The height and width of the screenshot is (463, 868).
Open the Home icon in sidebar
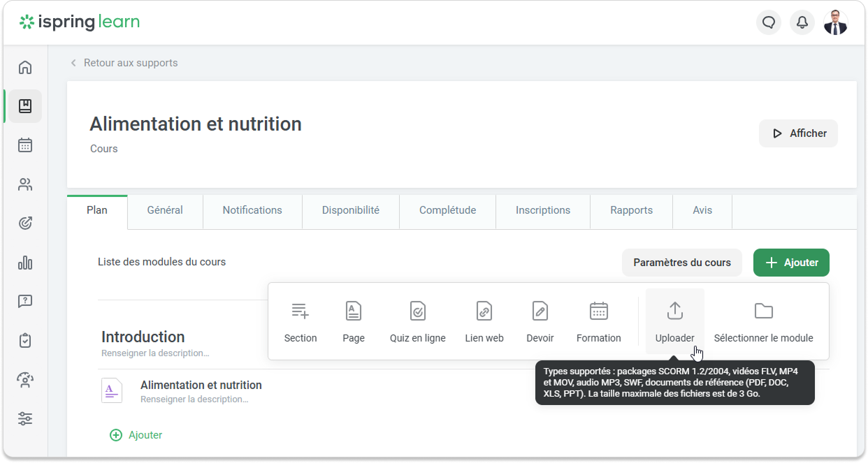pyautogui.click(x=25, y=68)
